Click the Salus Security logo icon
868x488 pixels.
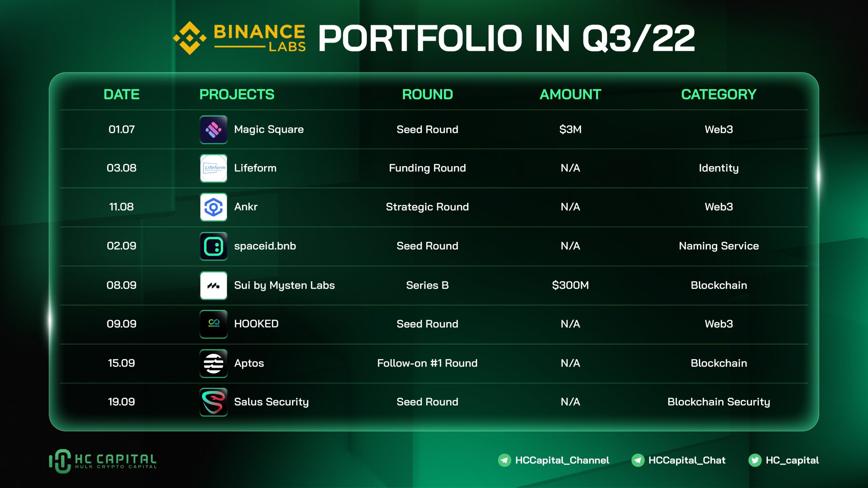coord(213,402)
